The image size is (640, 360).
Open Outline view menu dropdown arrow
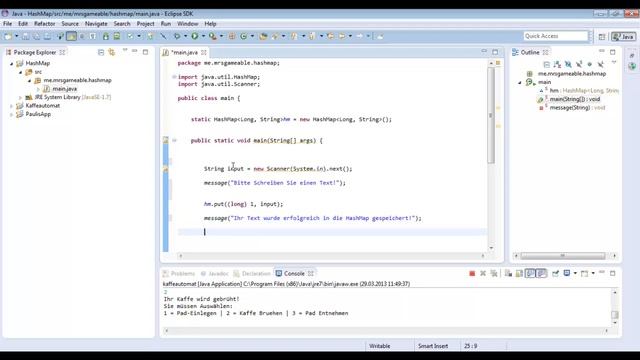tap(613, 63)
